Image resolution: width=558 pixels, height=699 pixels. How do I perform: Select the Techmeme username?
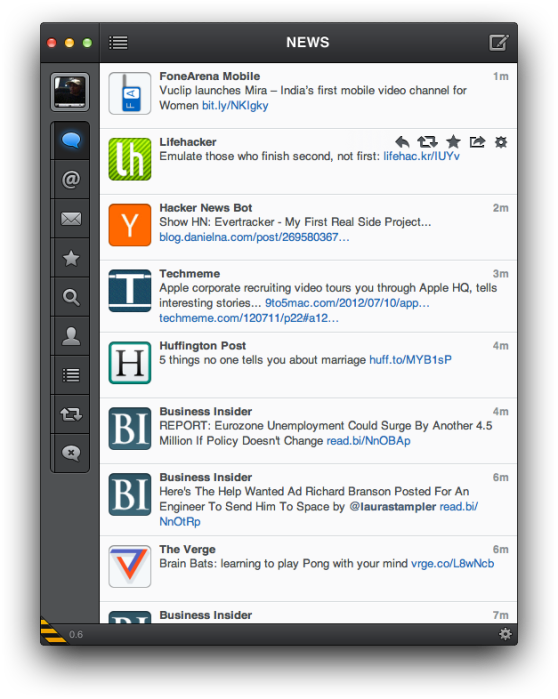[189, 274]
